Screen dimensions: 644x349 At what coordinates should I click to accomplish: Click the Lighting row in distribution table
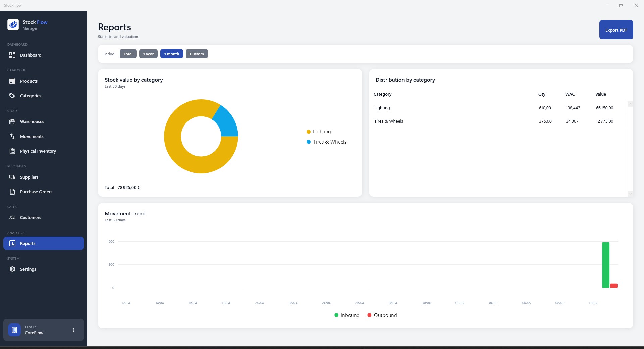tap(498, 108)
